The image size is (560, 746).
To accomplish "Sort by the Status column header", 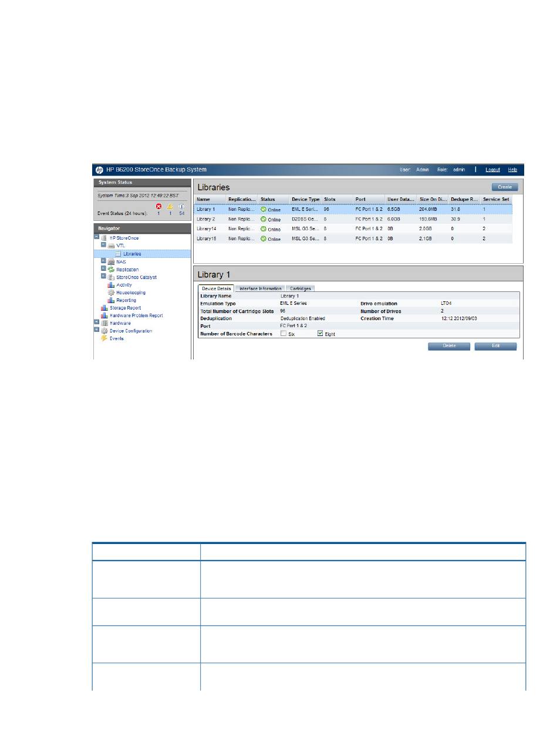I will point(274,199).
